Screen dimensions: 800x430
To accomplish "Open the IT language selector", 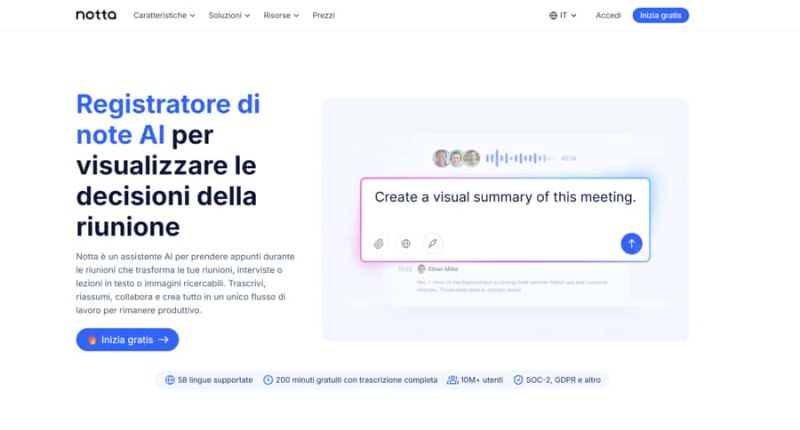I will (564, 16).
